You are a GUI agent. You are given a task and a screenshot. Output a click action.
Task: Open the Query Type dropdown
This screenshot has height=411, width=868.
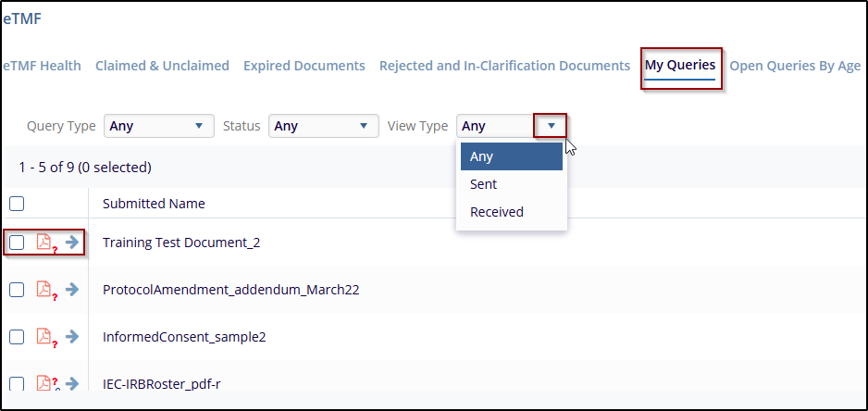pos(157,126)
